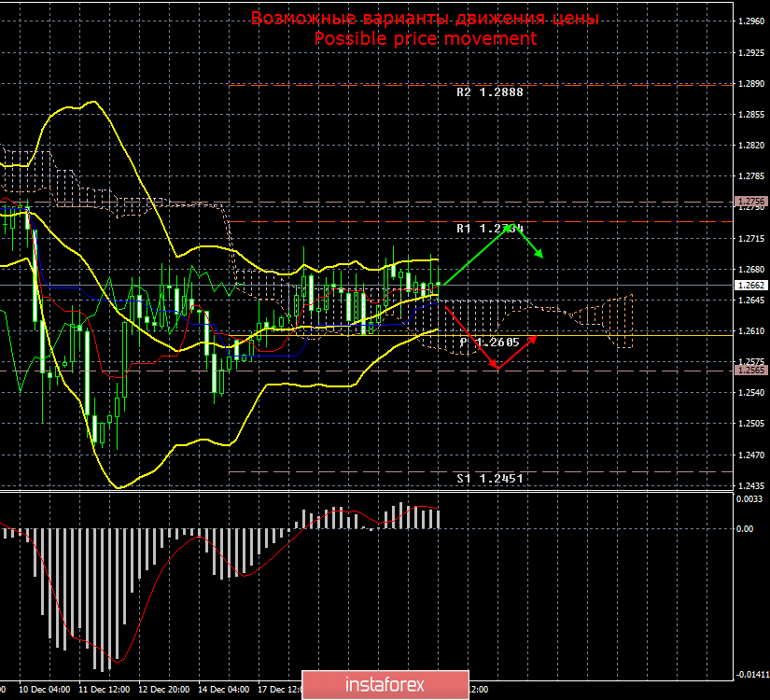This screenshot has height=700, width=770.
Task: Click the 1.2470 price axis value
Action: [751, 455]
